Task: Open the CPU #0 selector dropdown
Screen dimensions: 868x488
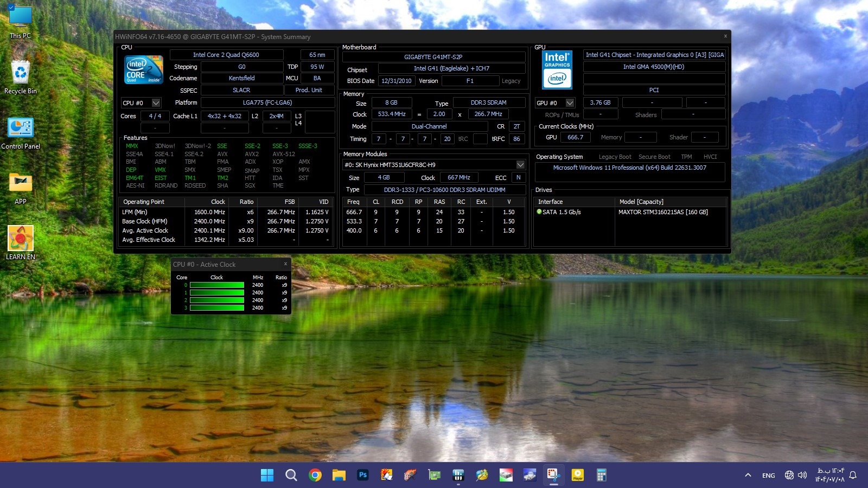Action: [x=156, y=103]
